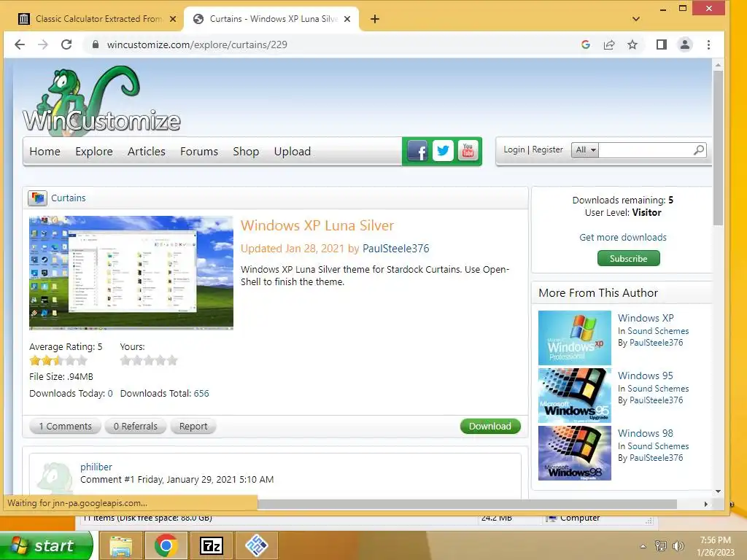747x560 pixels.
Task: View site security lock info
Action: click(96, 44)
